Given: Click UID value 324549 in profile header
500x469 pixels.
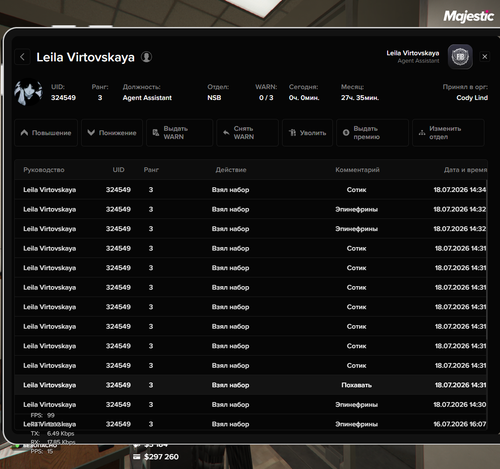Looking at the screenshot, I should point(63,98).
